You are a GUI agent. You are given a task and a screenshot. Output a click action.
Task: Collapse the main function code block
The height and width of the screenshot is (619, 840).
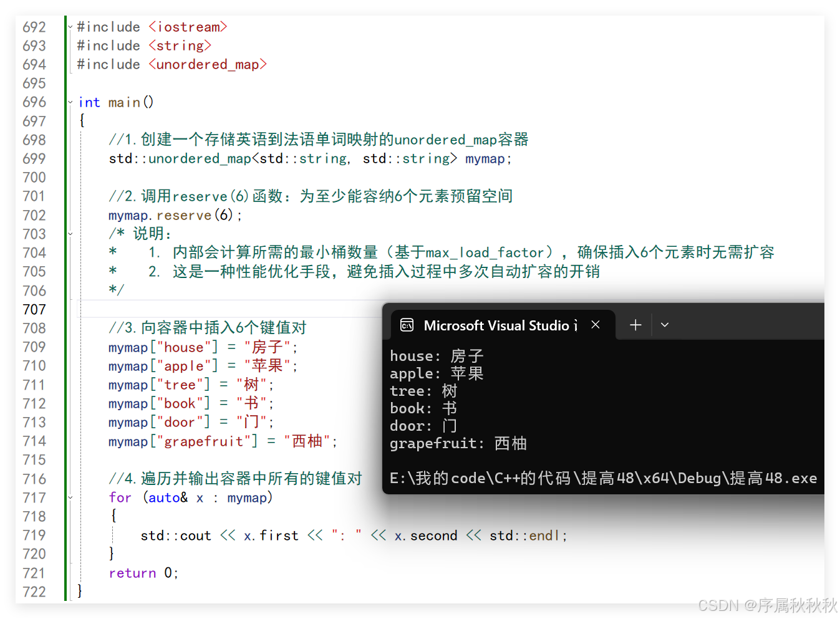click(70, 102)
